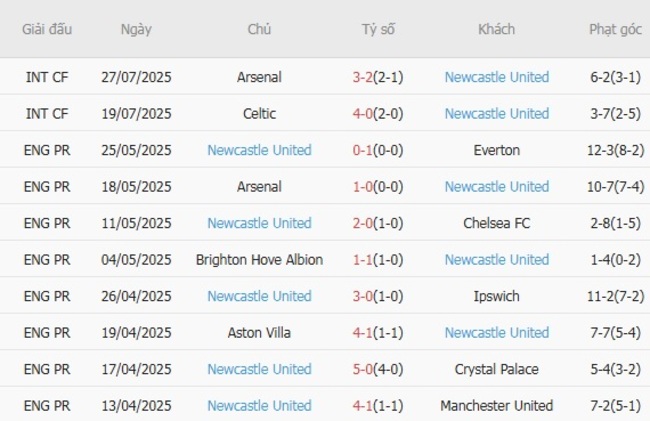
Task: Click the Tỷ số column header
Action: coord(378,29)
